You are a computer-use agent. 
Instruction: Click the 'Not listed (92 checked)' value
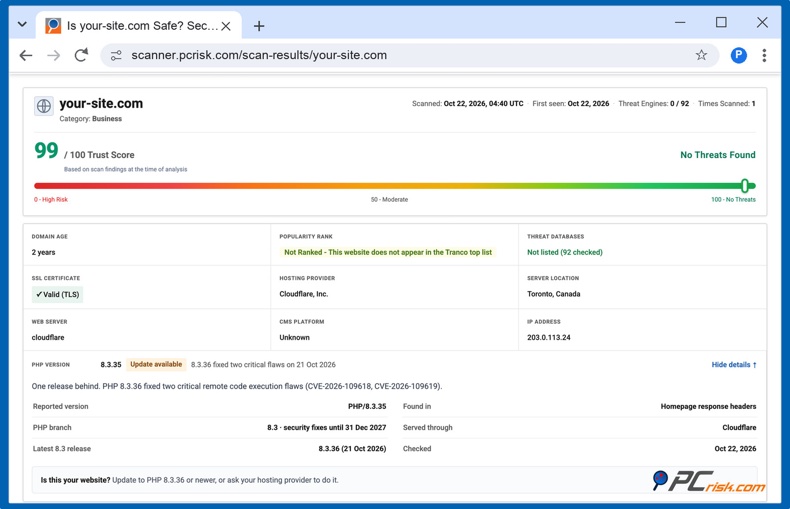[565, 252]
